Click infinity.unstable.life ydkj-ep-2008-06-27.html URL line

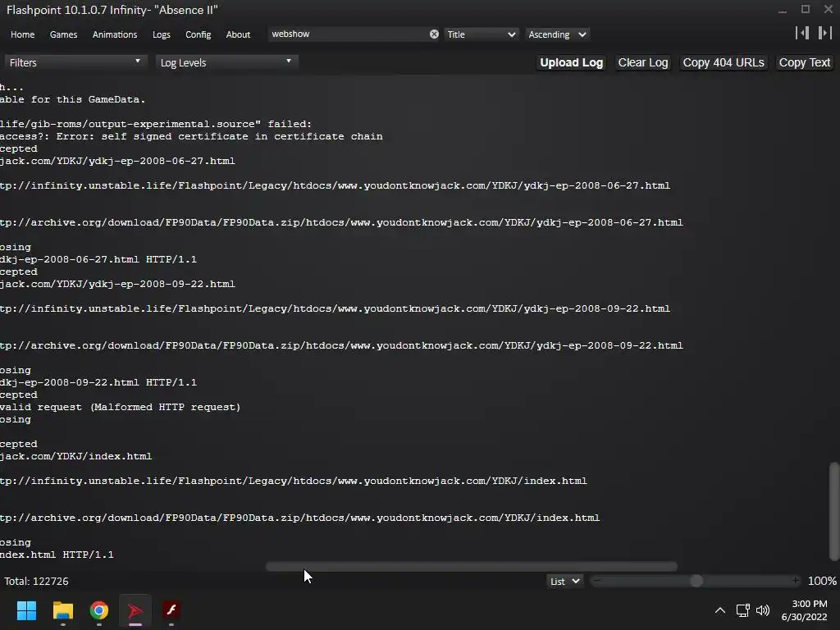[x=335, y=185]
